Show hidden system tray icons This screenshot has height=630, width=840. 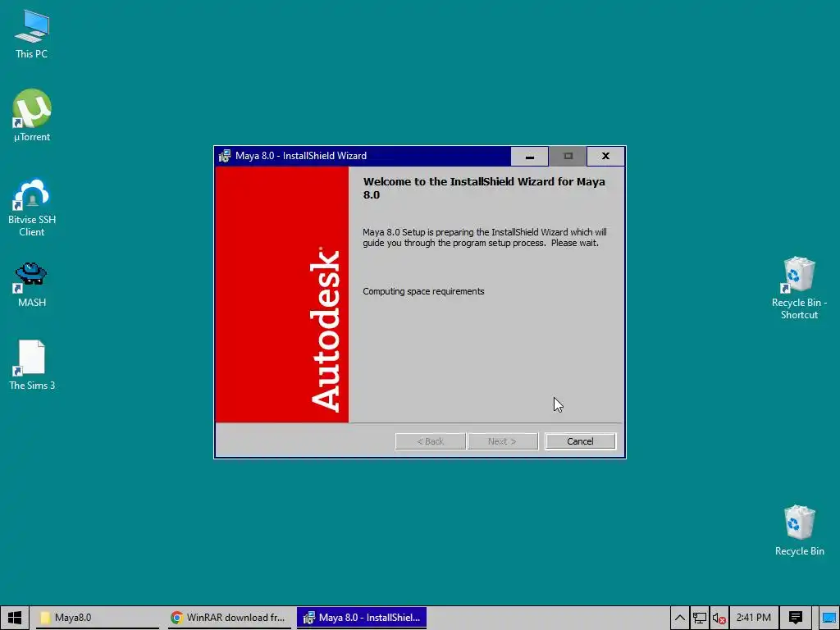[679, 618]
